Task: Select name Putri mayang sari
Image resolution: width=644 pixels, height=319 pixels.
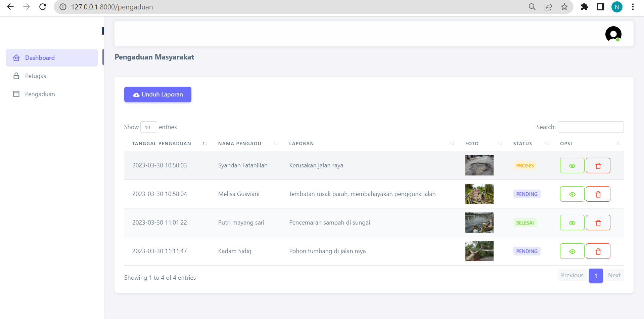Action: coord(241,223)
